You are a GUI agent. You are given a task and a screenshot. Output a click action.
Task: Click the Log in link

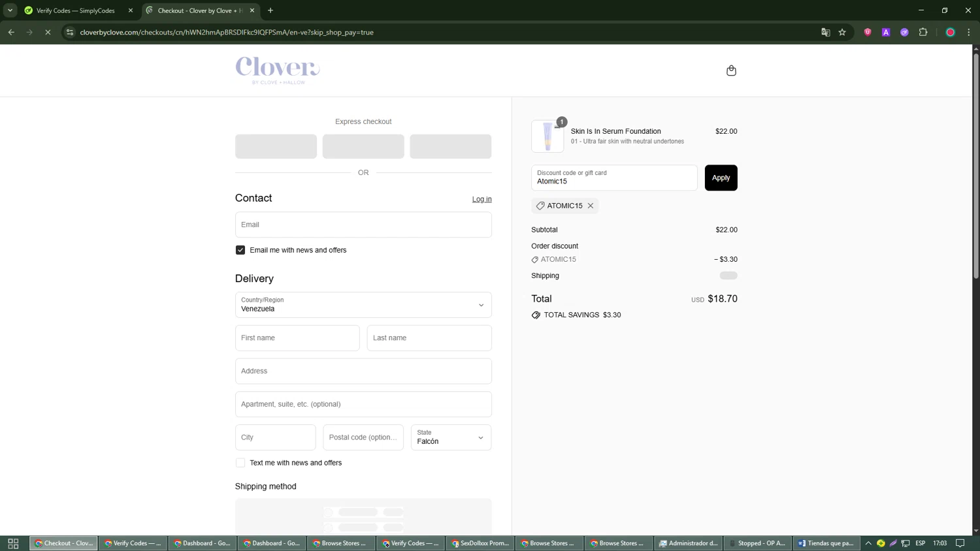pyautogui.click(x=482, y=199)
